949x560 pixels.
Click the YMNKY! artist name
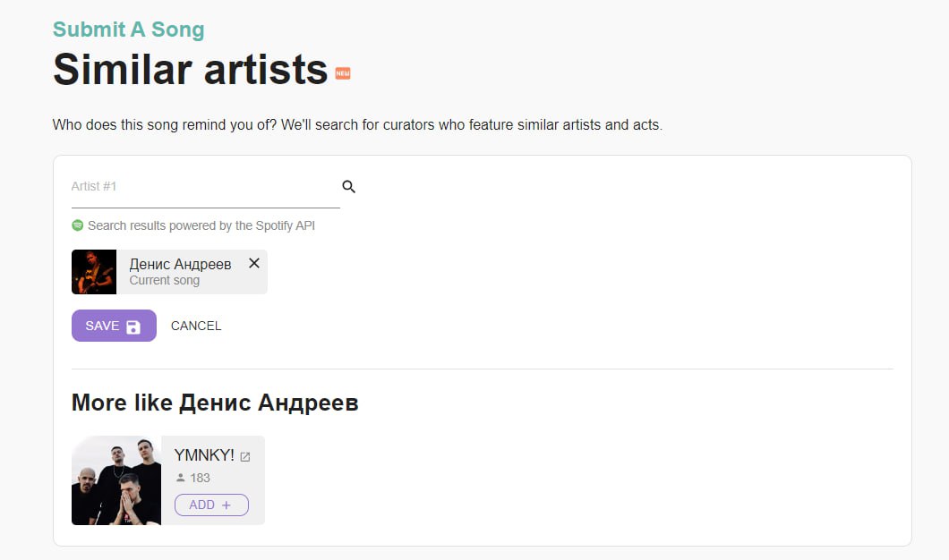(204, 455)
